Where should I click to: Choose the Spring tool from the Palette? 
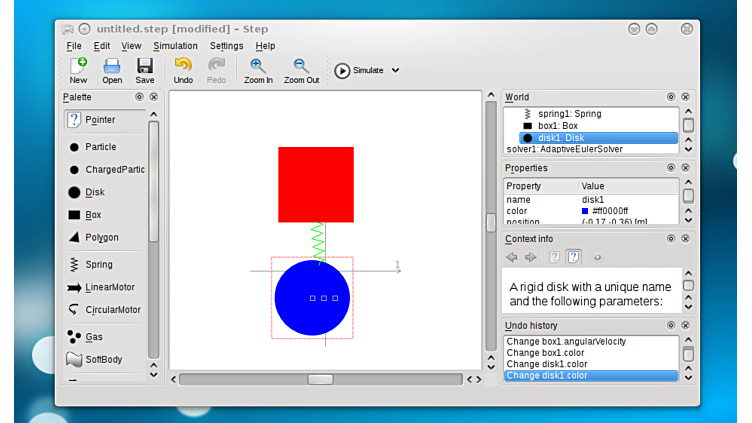[x=74, y=265]
